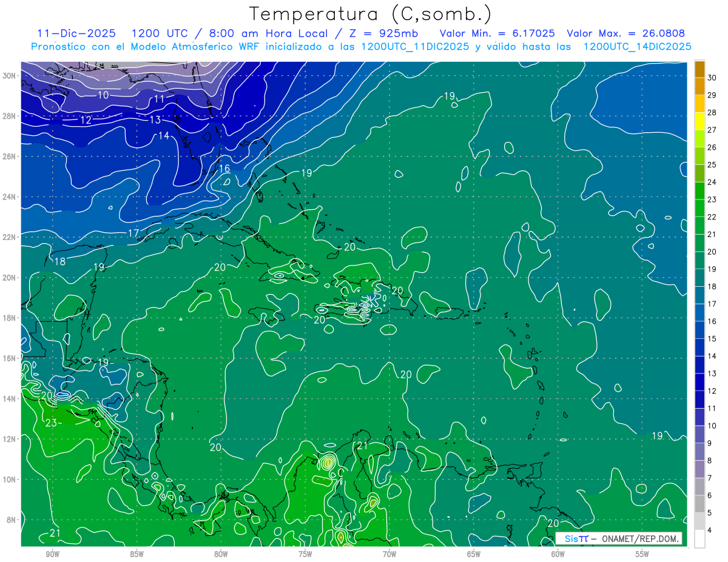Screen dimensions: 728x562
Task: Click the valid-until time '1200UTC_14DIC2025'
Action: (637, 47)
